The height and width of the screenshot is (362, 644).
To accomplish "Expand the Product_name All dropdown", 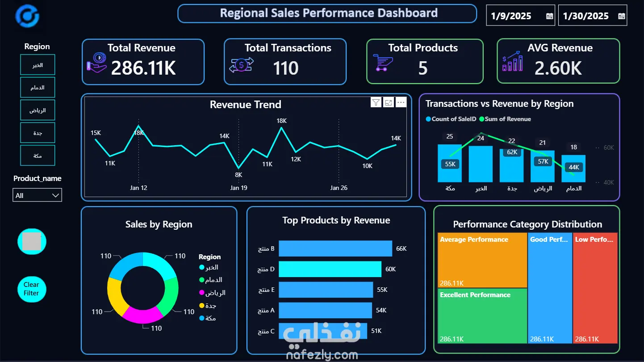I will click(x=37, y=195).
